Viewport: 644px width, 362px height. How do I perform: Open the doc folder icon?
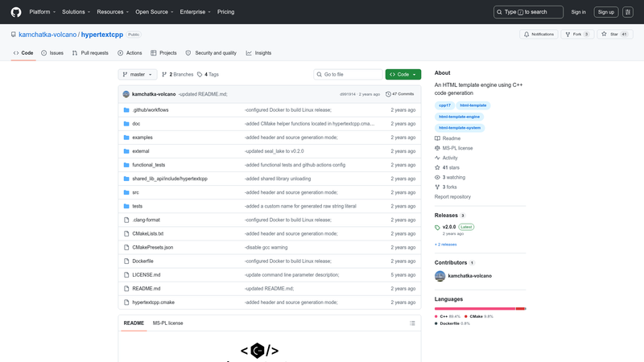coord(126,124)
